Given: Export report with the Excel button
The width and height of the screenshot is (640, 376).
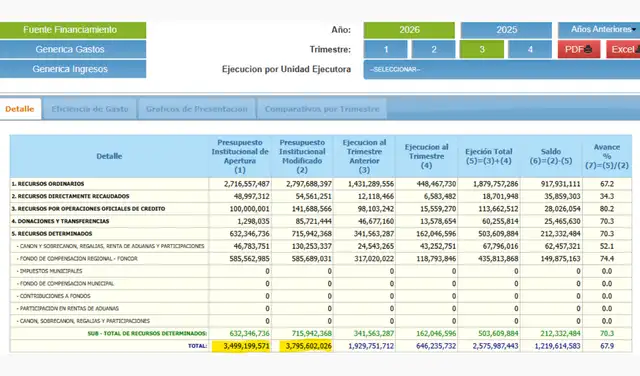Looking at the screenshot, I should click(623, 49).
